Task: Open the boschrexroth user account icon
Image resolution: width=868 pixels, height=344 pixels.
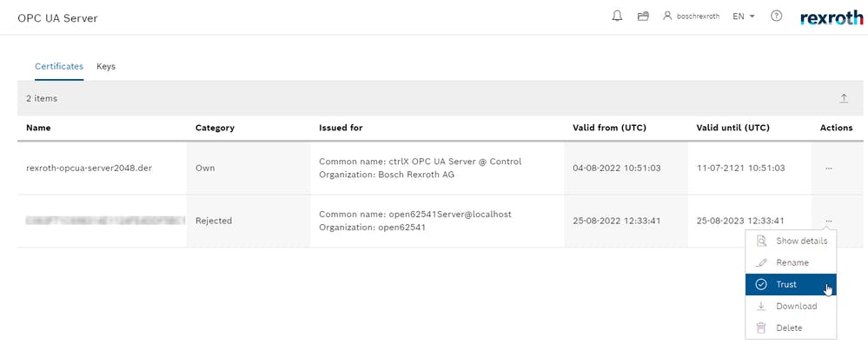Action: point(667,16)
